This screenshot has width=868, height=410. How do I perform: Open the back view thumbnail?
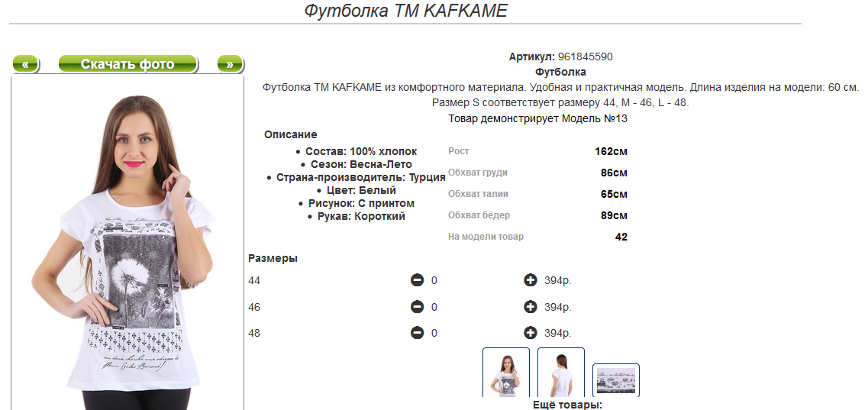(x=561, y=373)
